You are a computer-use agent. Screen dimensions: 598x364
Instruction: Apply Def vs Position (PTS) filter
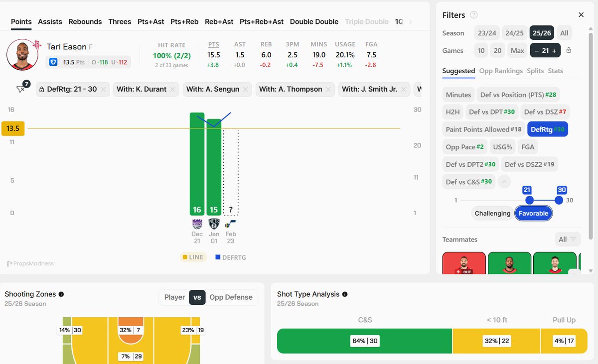coord(518,95)
